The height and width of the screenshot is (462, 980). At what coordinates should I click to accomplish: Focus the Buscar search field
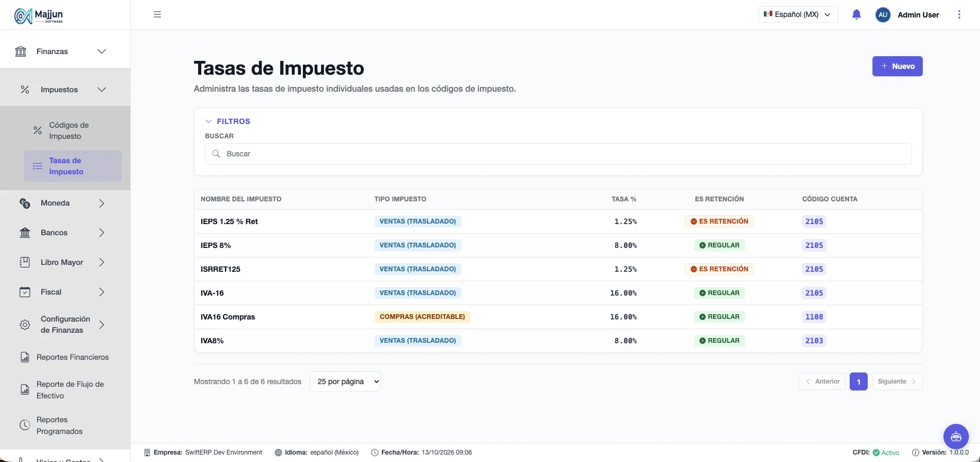tap(558, 154)
